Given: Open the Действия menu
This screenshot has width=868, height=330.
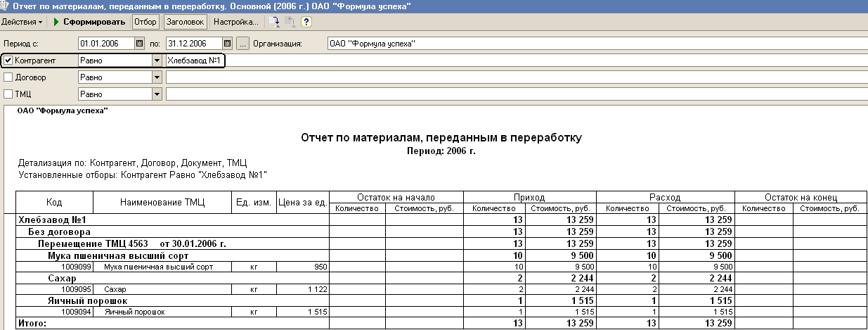Looking at the screenshot, I should (x=22, y=22).
